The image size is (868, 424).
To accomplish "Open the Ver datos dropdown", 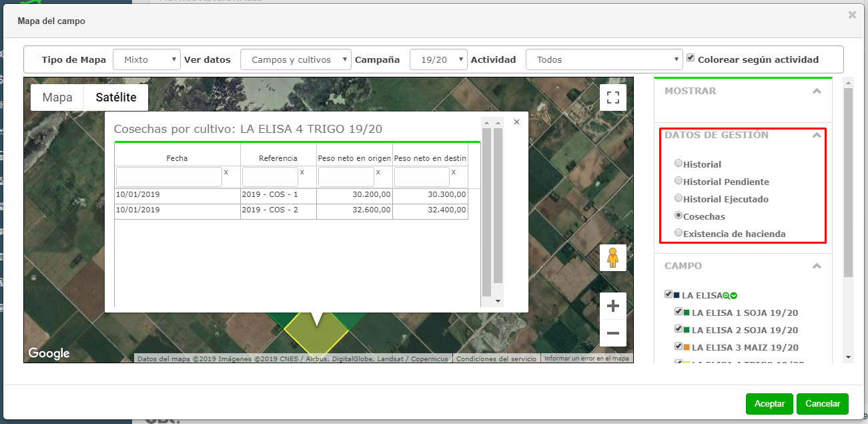I will coord(296,59).
